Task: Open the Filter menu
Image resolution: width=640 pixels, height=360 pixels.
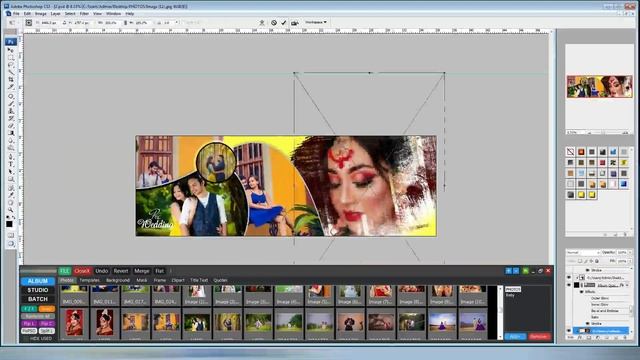Action: pos(84,13)
